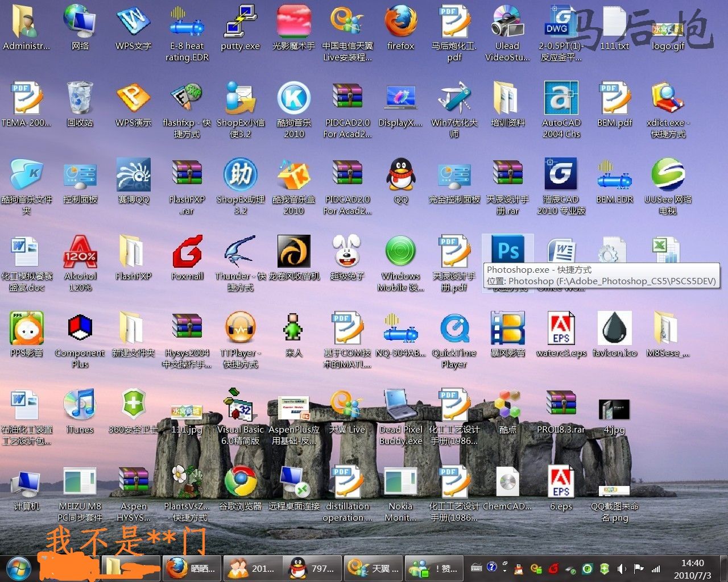Open the favicon.ico file
The image size is (728, 582).
click(x=615, y=328)
